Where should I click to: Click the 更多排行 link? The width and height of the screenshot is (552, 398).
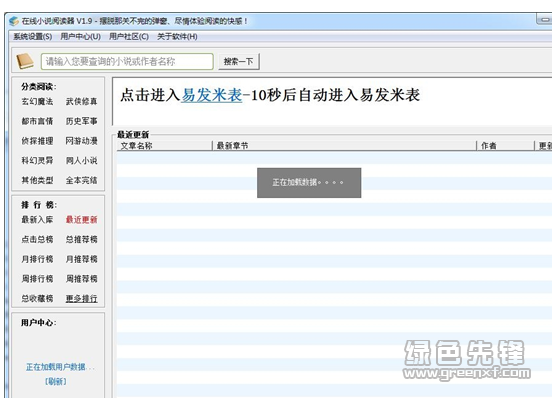[x=81, y=299]
